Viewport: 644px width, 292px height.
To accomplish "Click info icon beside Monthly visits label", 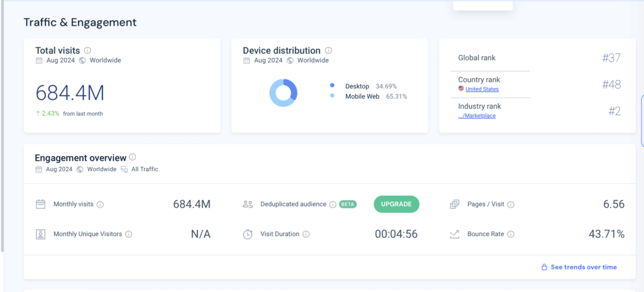I will [100, 205].
